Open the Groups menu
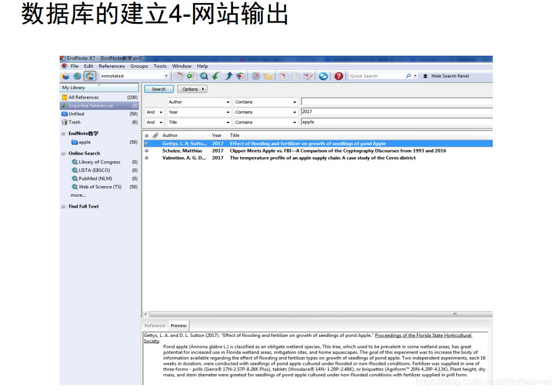The height and width of the screenshot is (392, 556). click(x=139, y=66)
